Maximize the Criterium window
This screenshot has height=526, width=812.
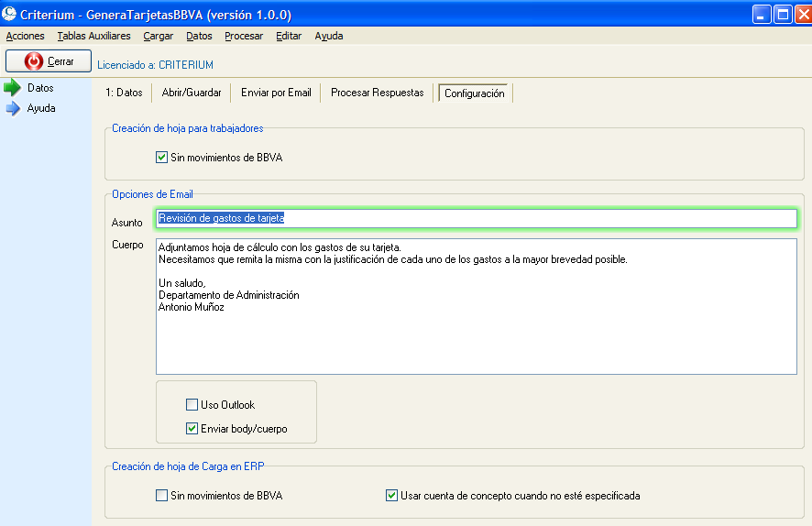[783, 14]
